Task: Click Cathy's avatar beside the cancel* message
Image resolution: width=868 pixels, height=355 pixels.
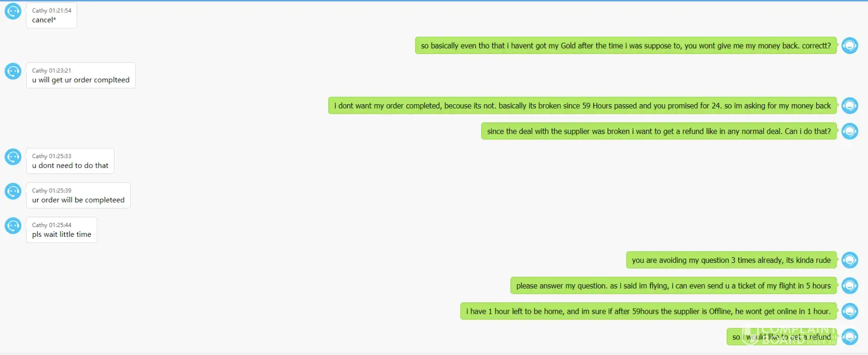Action: (x=13, y=11)
